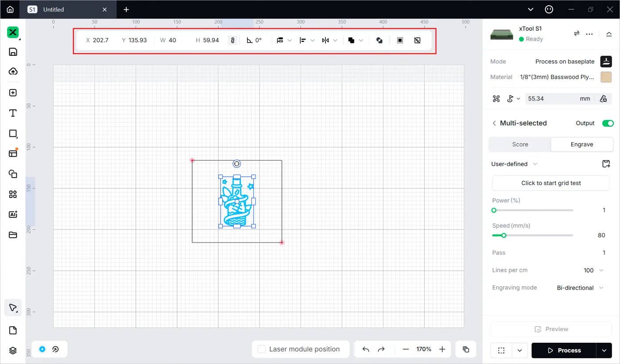Toggle the Output switch

(x=608, y=123)
